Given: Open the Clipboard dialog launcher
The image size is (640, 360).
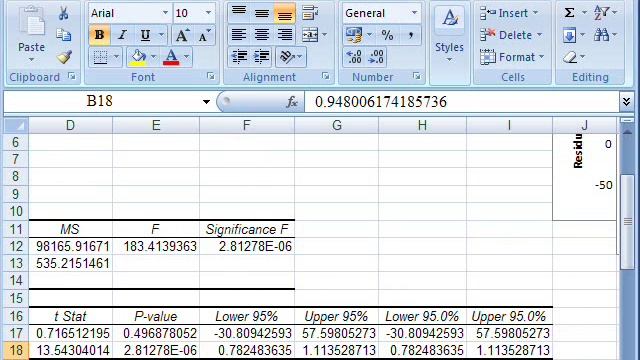Looking at the screenshot, I should click(72, 76).
